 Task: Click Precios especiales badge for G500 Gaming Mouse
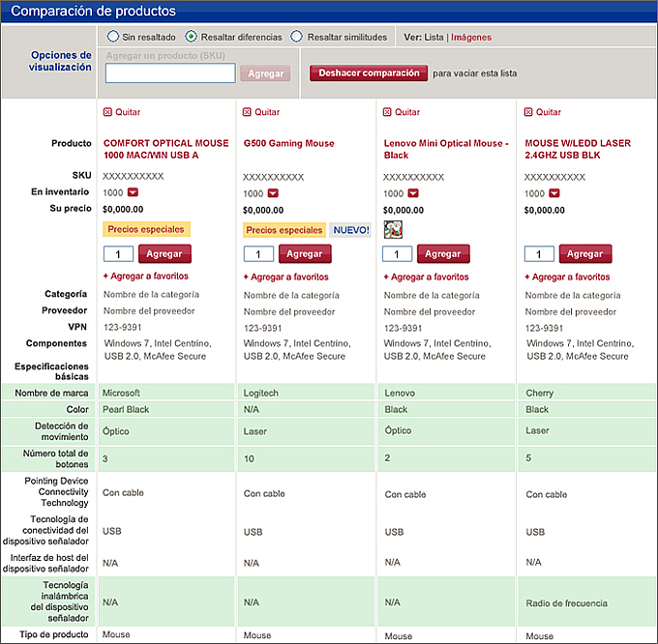click(284, 230)
